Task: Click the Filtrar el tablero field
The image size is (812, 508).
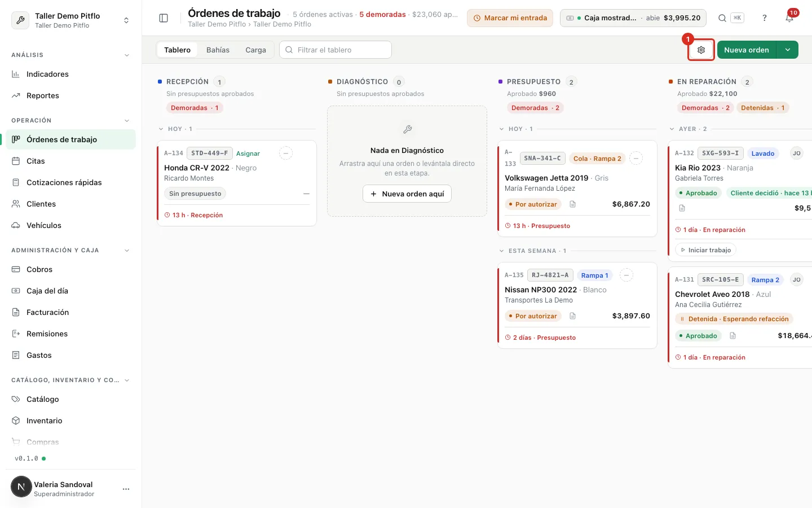Action: click(x=336, y=50)
